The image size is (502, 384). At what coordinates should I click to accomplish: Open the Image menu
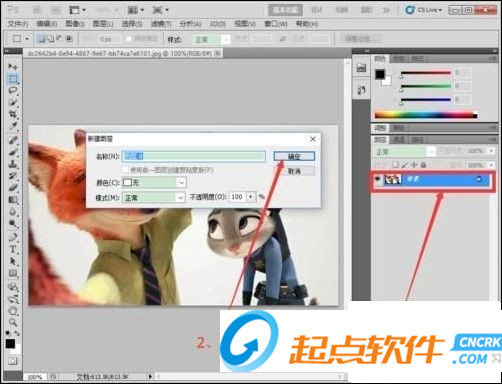pyautogui.click(x=75, y=24)
